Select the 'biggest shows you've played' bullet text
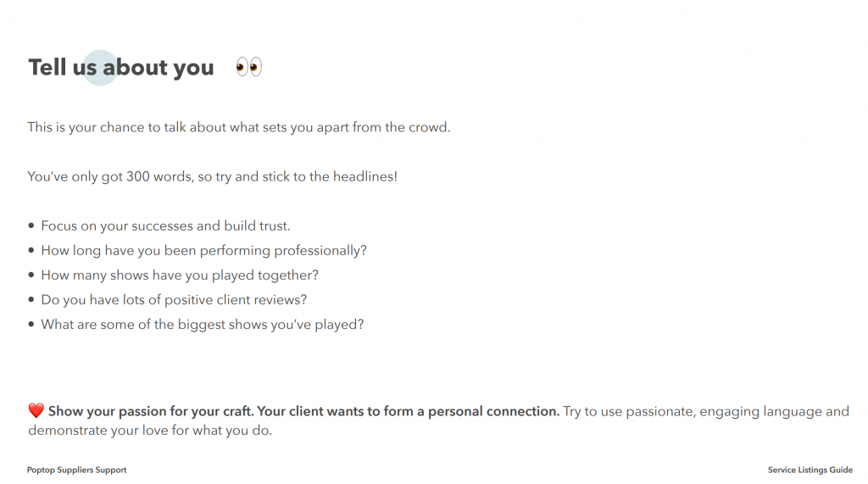 tap(202, 325)
